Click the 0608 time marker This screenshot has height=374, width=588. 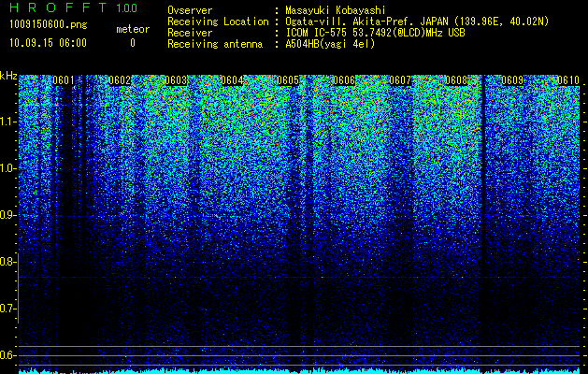pyautogui.click(x=456, y=80)
